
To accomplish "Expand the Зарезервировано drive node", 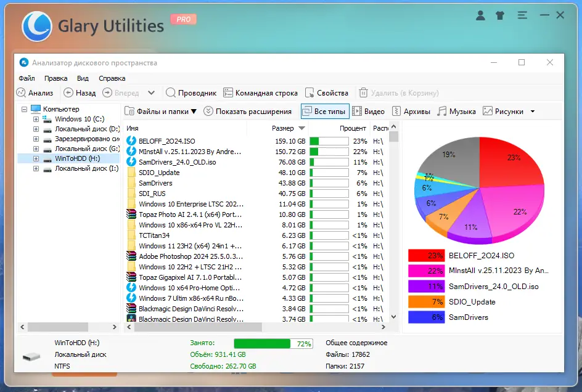I will pos(36,139).
